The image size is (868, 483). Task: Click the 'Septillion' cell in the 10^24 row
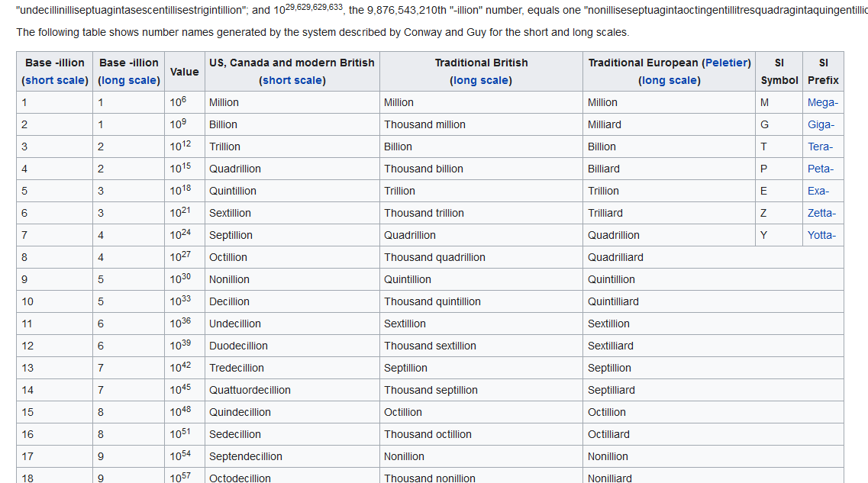click(x=292, y=235)
